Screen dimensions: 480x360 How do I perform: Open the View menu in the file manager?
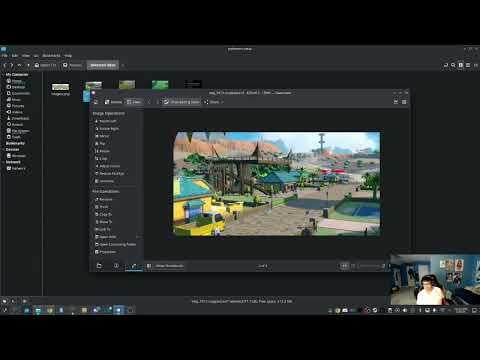click(x=26, y=56)
